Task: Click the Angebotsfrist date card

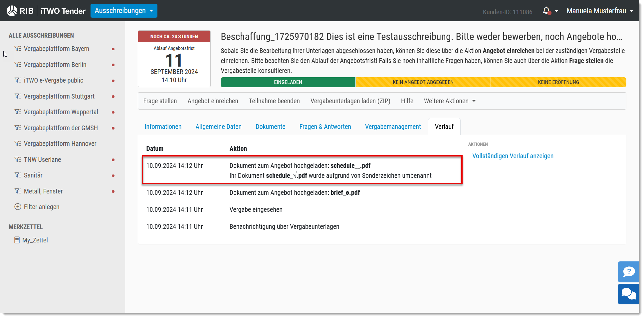Action: click(x=174, y=59)
